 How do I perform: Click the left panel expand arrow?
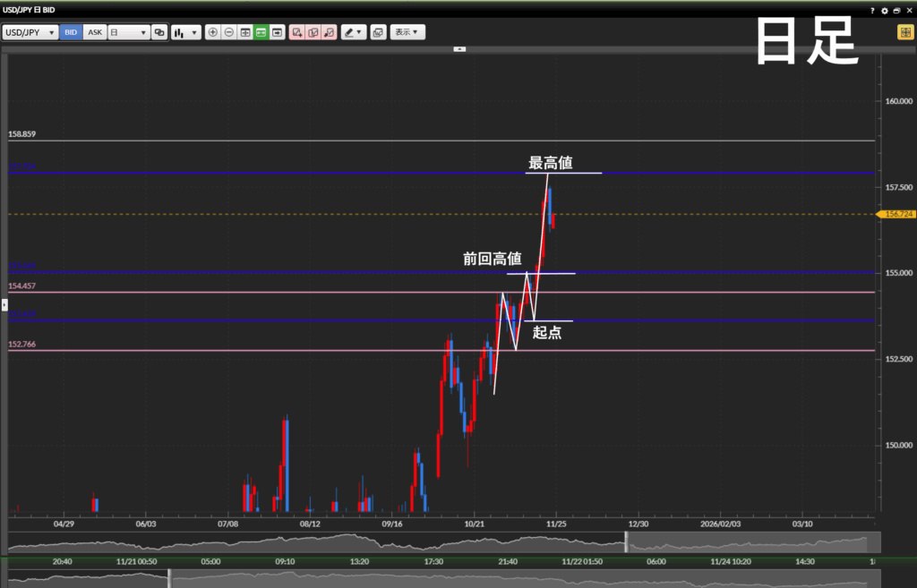(4, 306)
